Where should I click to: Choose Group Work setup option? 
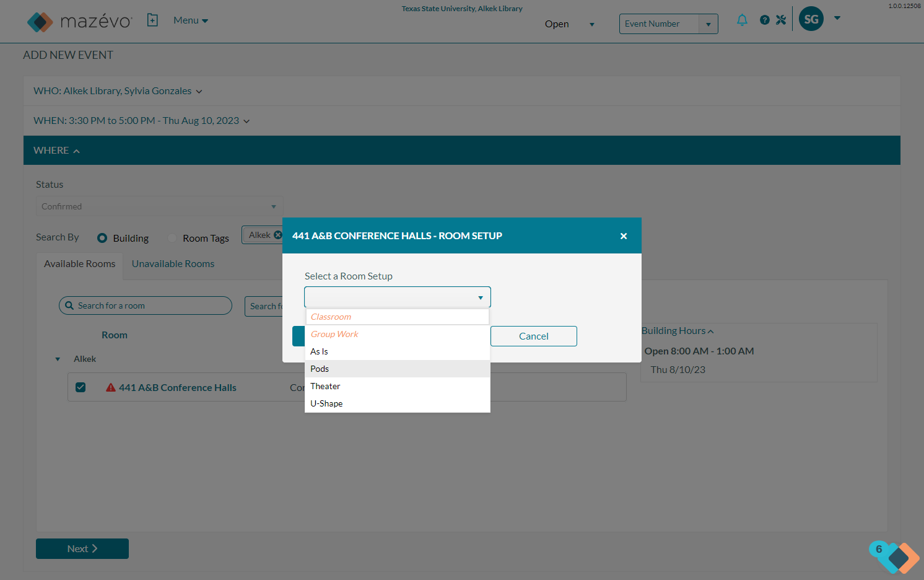pos(398,334)
